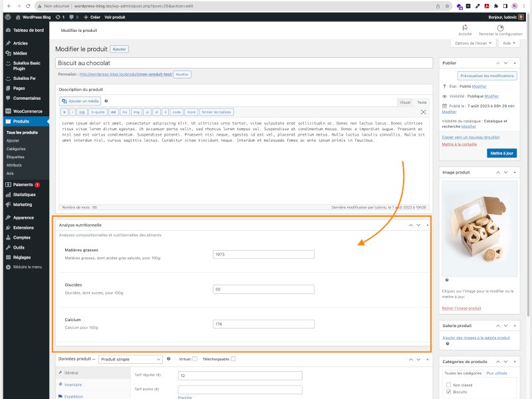Viewport: 532px width, 399px height.
Task: Open the Médias sidebar icon
Action: (x=8, y=53)
